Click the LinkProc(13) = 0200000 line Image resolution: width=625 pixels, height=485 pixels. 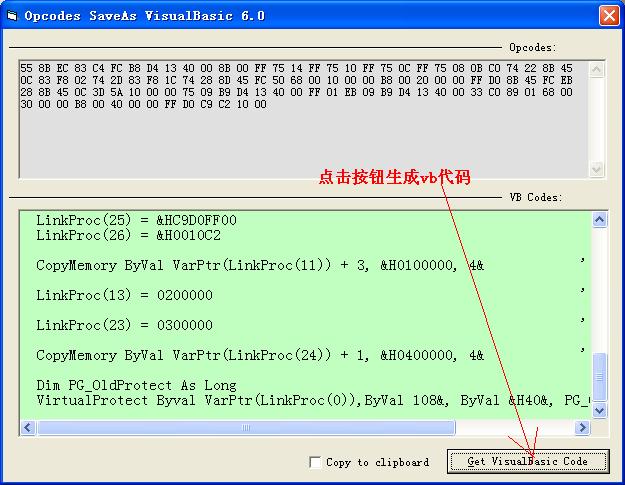coord(124,295)
